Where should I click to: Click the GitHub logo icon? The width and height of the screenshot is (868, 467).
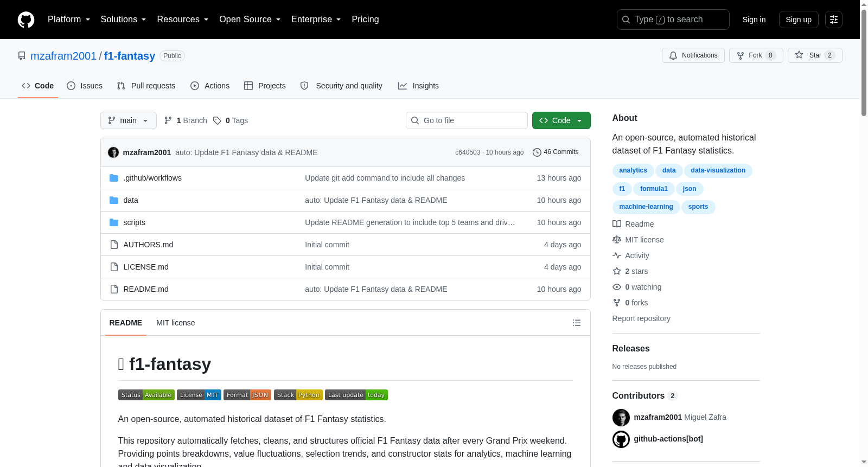click(x=26, y=20)
